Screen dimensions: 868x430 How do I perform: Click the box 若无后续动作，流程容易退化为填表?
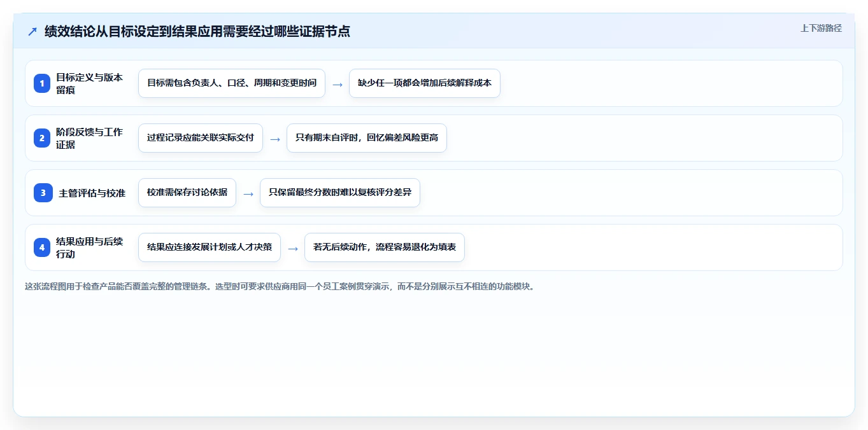[x=385, y=247]
